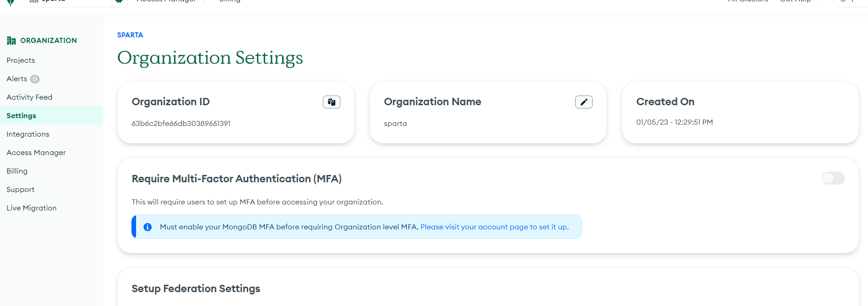This screenshot has width=868, height=306.
Task: Click the Setup Federation Settings heading
Action: click(x=196, y=289)
